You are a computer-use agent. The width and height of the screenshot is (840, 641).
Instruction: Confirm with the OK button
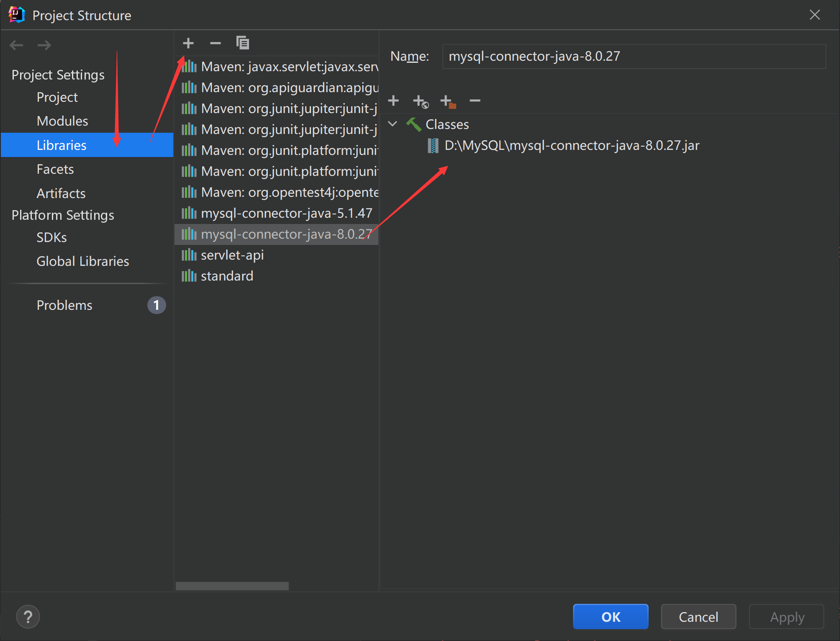[x=611, y=617]
